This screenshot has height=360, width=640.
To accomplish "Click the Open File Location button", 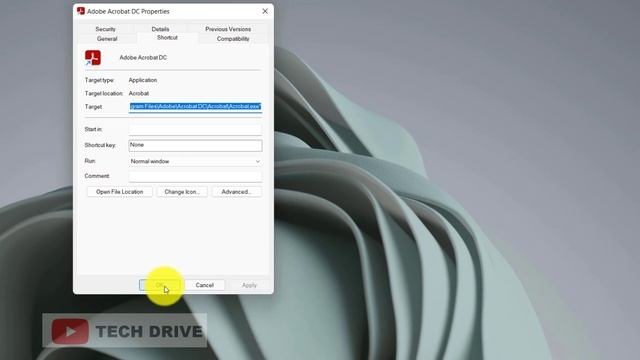I will pyautogui.click(x=120, y=192).
